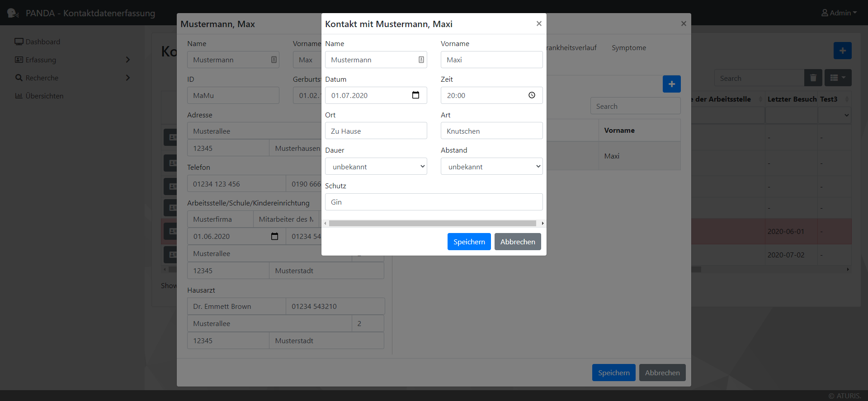Click the PANDA logo icon
The image size is (868, 401).
pyautogui.click(x=13, y=13)
